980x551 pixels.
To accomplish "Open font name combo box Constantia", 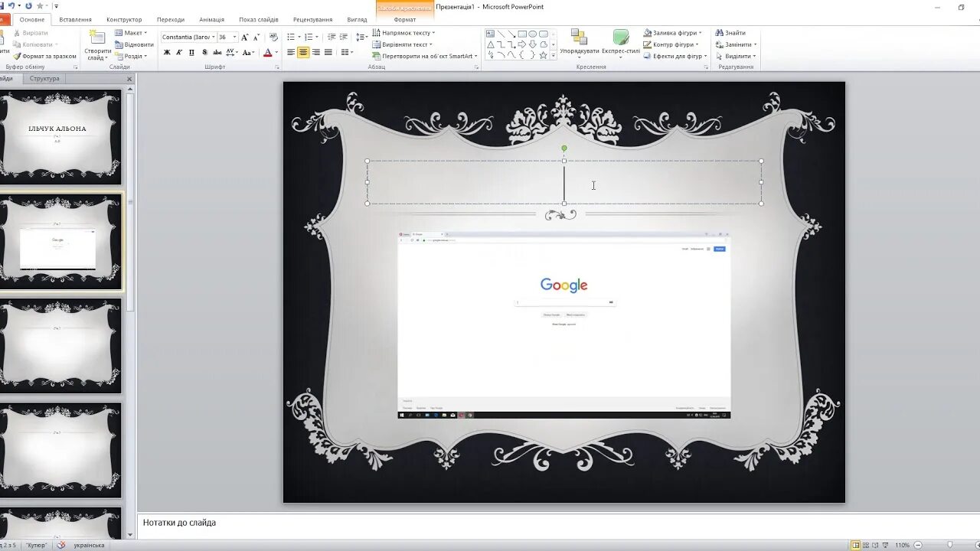I will click(189, 37).
